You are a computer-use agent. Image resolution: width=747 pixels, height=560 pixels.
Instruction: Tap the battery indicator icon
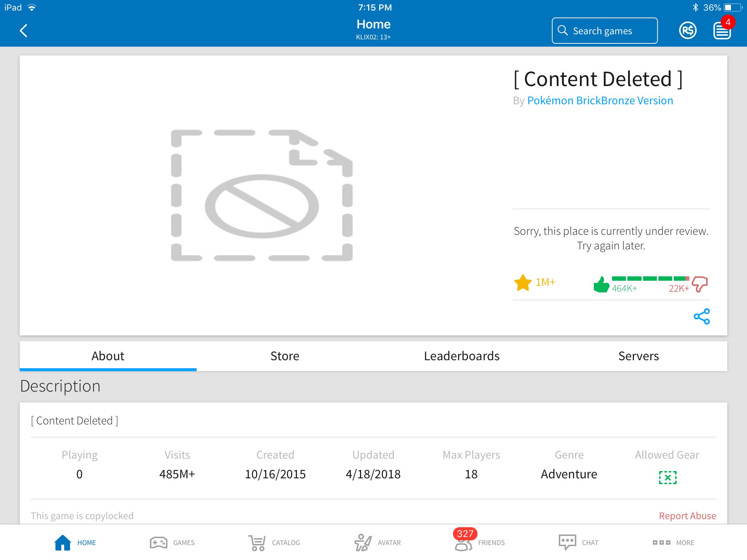point(733,7)
